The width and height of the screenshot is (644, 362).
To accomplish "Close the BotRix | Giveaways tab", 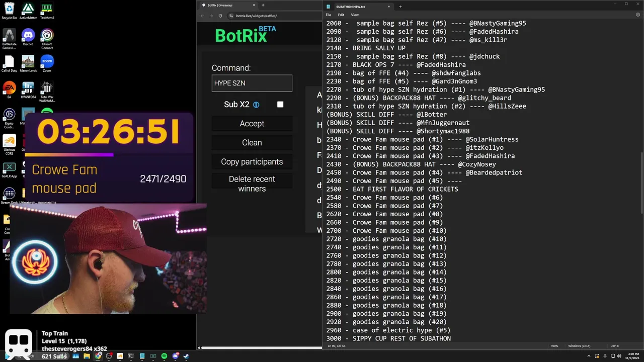I will pyautogui.click(x=254, y=5).
